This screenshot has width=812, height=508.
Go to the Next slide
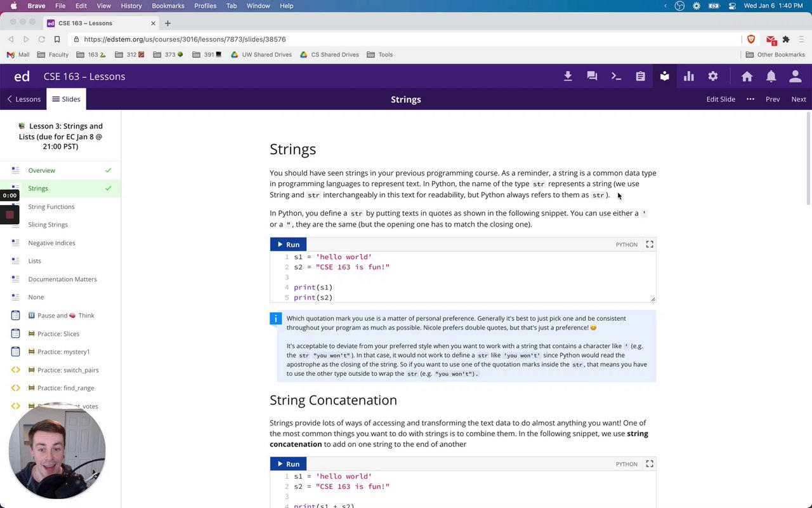tap(799, 99)
